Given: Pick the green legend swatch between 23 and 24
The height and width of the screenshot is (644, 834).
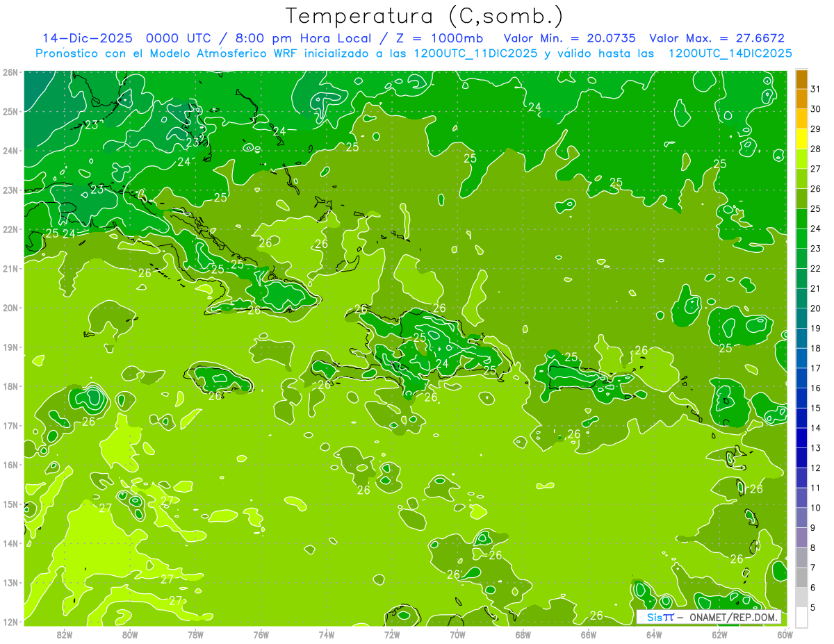Looking at the screenshot, I should coord(802,238).
